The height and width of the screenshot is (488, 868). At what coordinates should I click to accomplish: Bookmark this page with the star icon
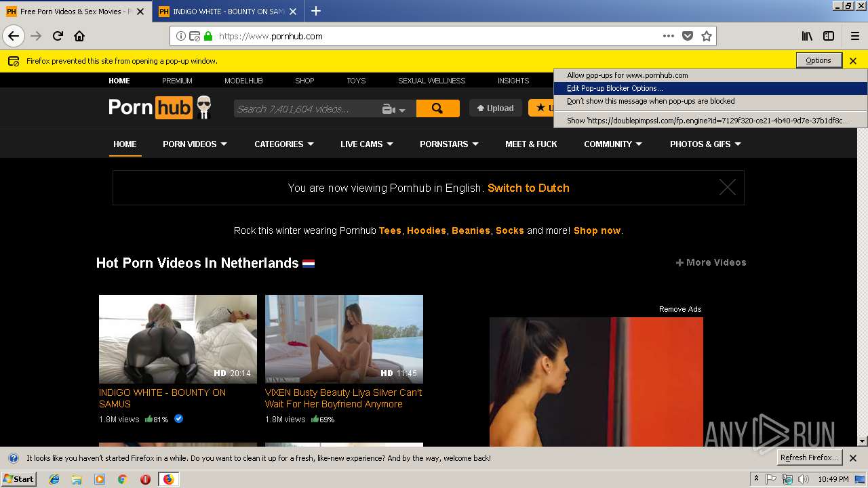[x=707, y=36]
